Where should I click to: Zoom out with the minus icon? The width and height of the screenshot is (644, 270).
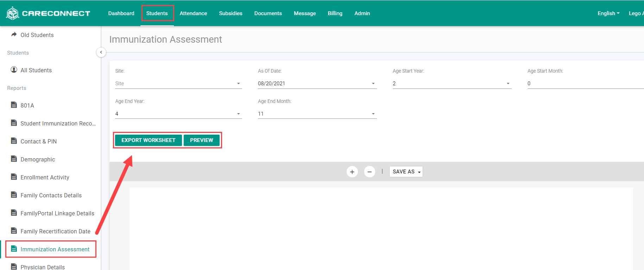(369, 172)
